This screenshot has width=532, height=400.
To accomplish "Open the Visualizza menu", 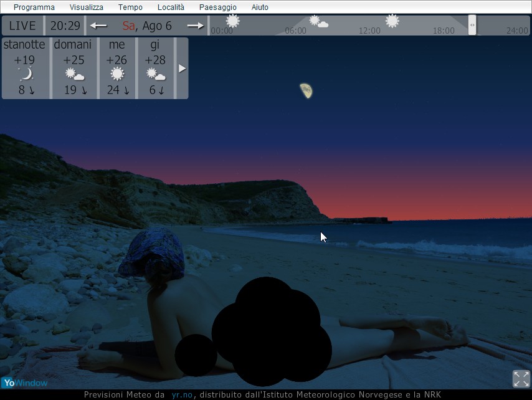I will (86, 7).
